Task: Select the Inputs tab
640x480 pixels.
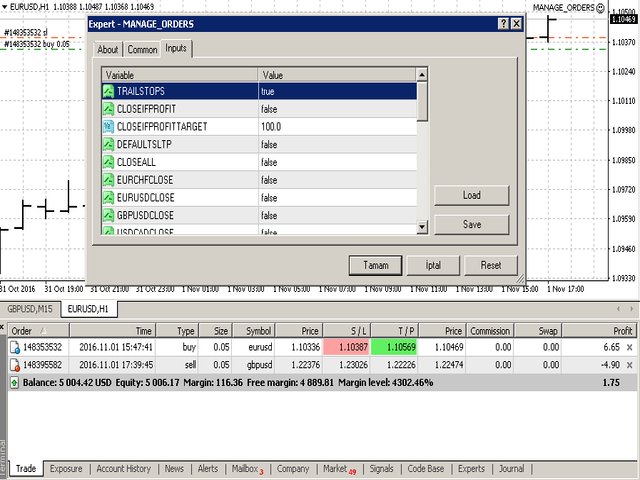Action: pyautogui.click(x=176, y=48)
